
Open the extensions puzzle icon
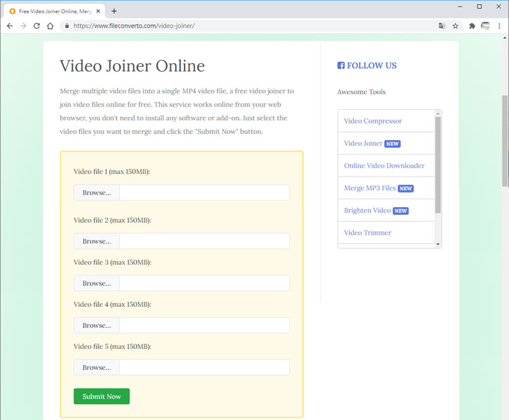coord(472,26)
